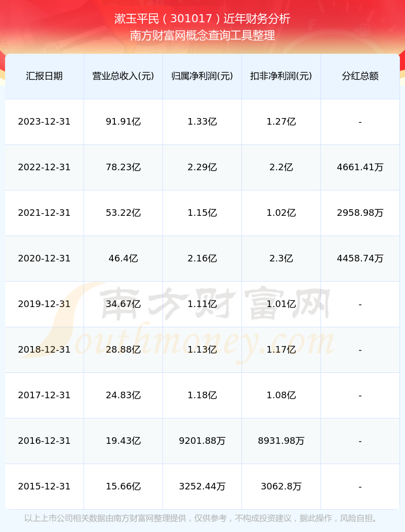
Task: Select net profit value 1.13亿
Action: [202, 350]
